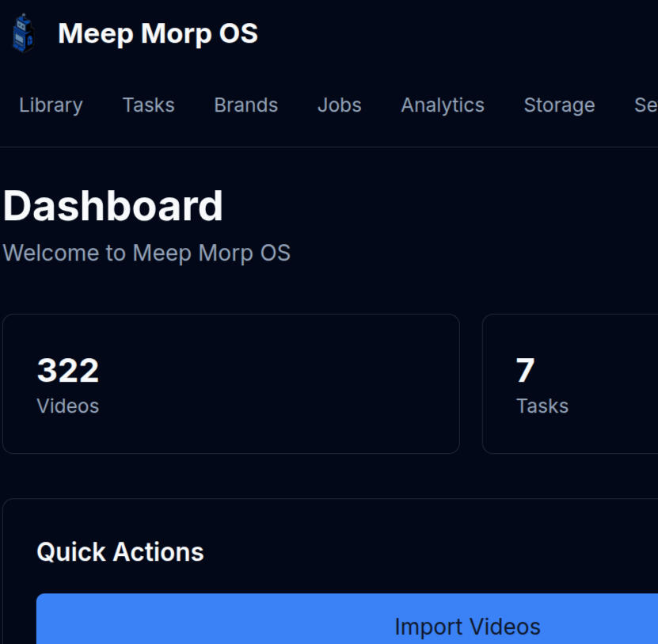Image resolution: width=658 pixels, height=644 pixels.
Task: Navigate to the Storage tab
Action: (x=559, y=105)
